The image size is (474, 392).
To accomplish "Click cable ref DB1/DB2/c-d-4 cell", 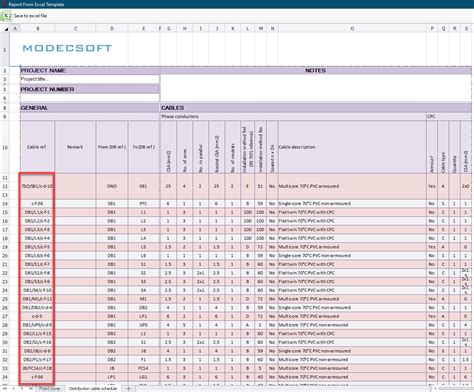I will tap(37, 308).
